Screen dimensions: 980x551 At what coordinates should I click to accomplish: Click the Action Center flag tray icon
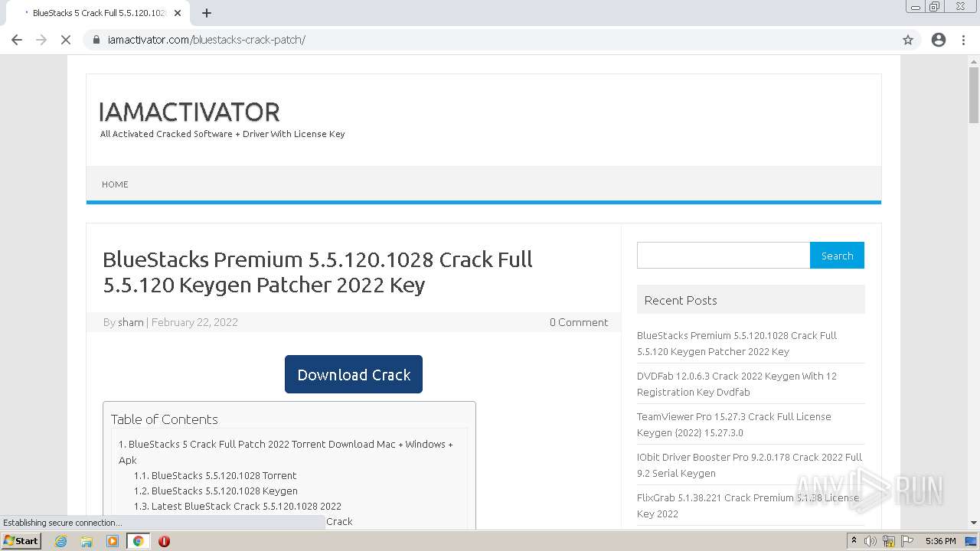tap(907, 541)
